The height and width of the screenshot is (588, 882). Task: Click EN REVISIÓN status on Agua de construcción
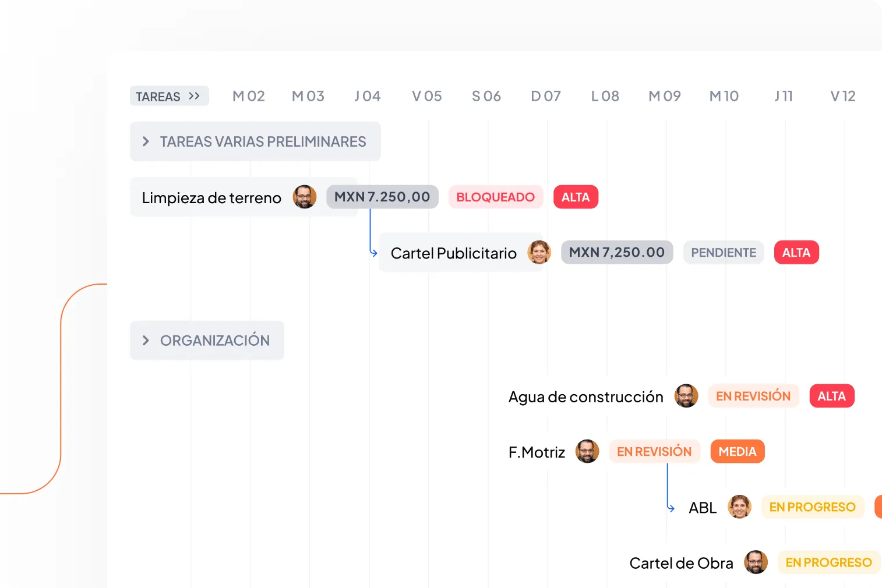(x=753, y=396)
